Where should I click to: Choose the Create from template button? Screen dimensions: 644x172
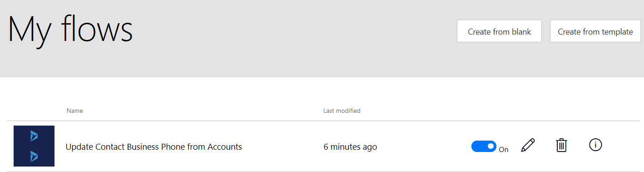coord(595,31)
